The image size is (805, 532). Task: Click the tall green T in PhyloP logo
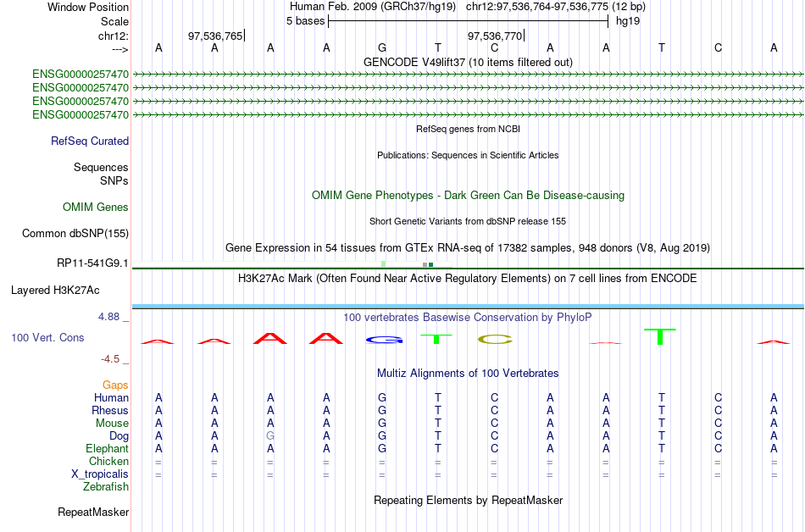click(x=660, y=336)
